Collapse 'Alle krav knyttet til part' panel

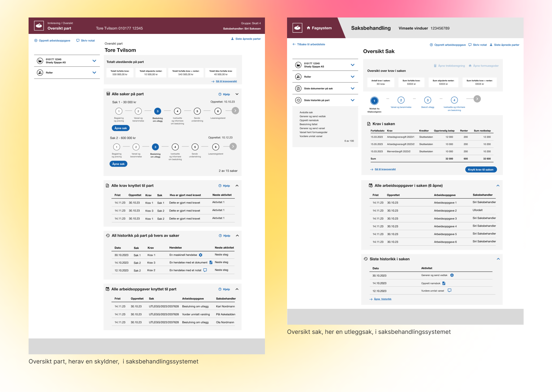coord(237,186)
